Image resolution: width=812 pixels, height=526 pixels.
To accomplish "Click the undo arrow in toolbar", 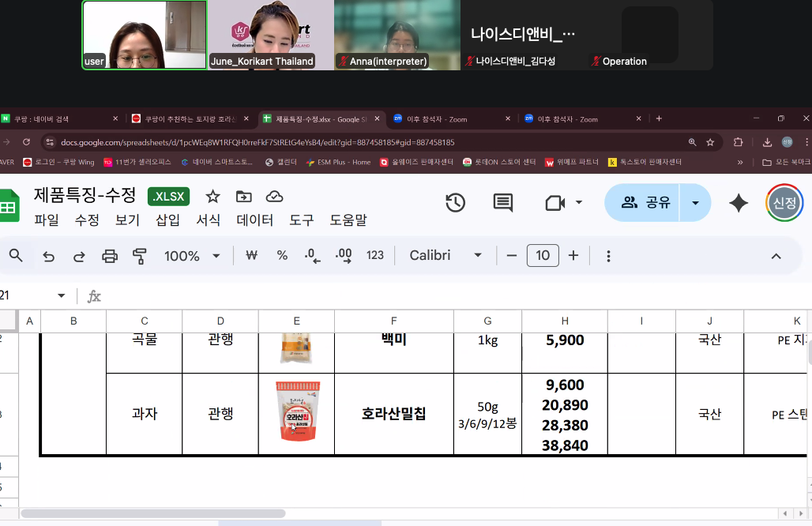I will (x=49, y=256).
